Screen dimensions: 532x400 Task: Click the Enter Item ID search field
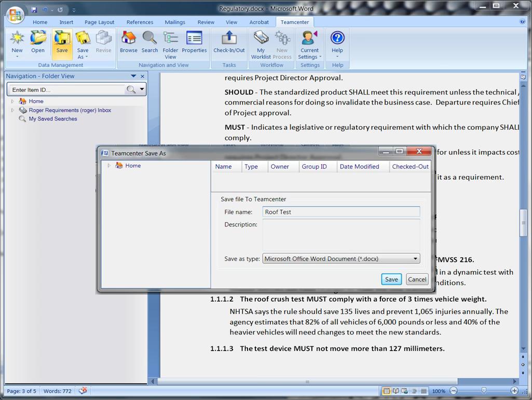point(66,90)
